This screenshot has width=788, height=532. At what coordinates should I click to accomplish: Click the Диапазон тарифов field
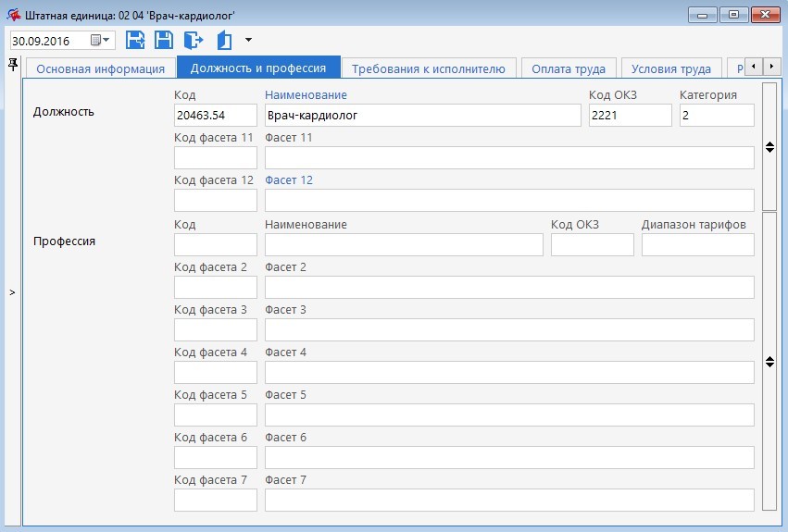697,244
